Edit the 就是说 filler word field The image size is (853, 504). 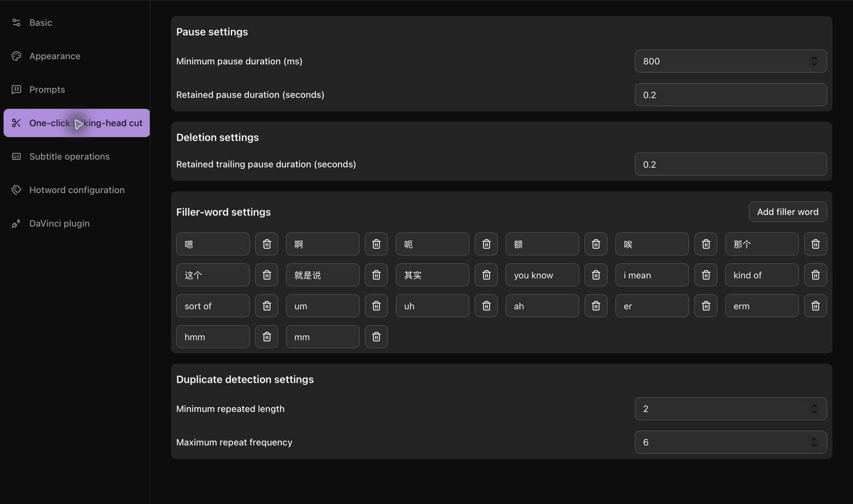323,275
